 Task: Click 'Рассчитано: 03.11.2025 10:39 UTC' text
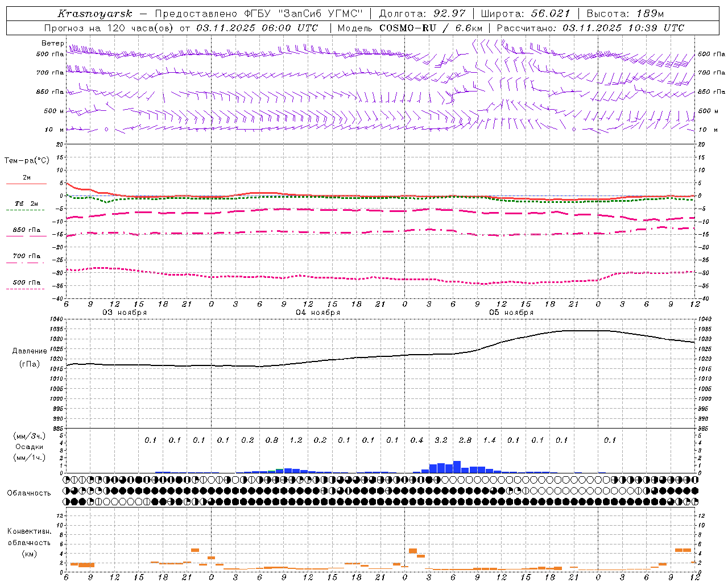[590, 28]
